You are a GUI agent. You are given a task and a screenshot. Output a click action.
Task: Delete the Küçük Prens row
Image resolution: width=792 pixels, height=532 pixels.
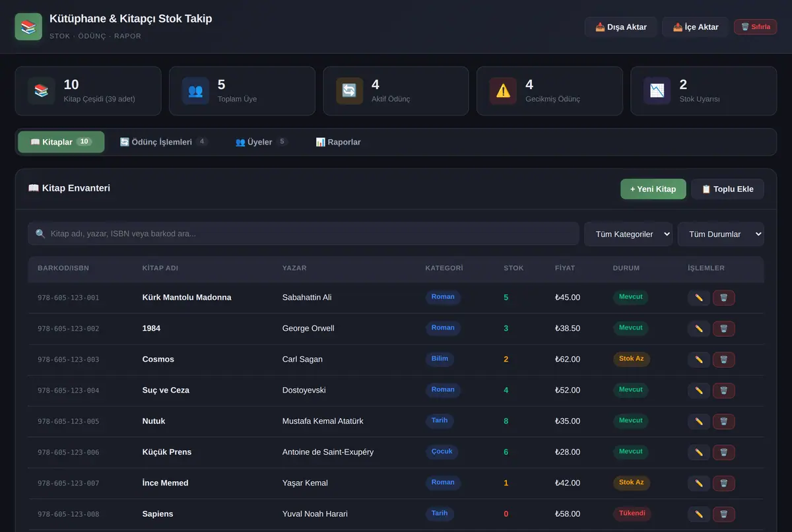point(723,452)
